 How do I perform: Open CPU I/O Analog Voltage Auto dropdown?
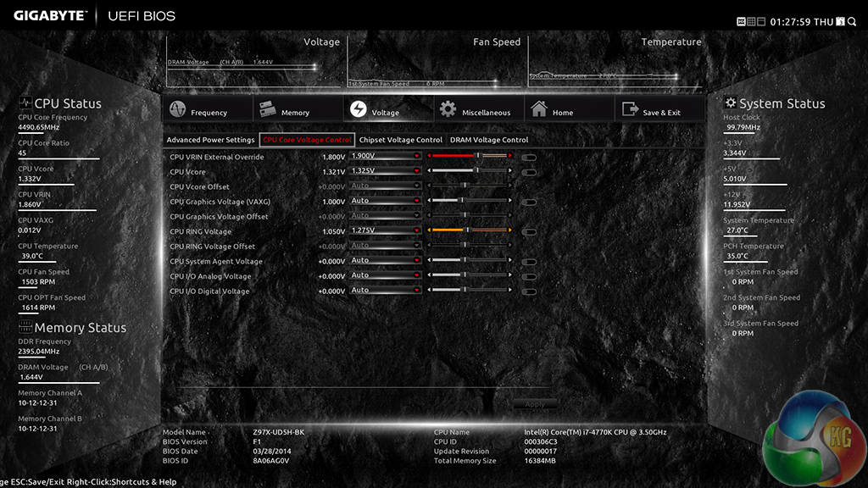[x=386, y=275]
